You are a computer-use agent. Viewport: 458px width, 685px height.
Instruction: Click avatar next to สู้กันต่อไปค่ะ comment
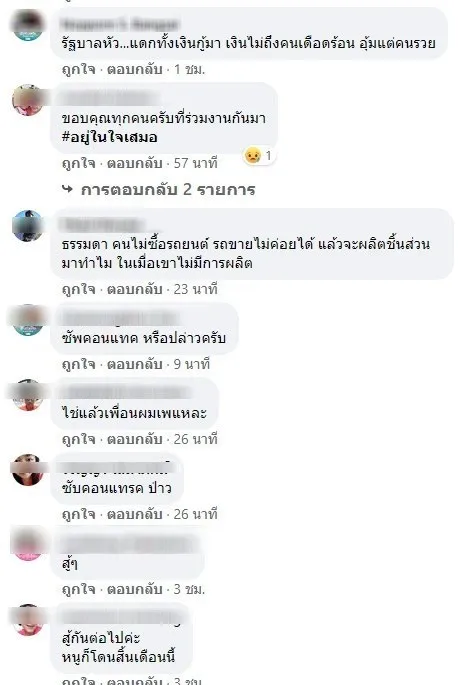coord(28,620)
